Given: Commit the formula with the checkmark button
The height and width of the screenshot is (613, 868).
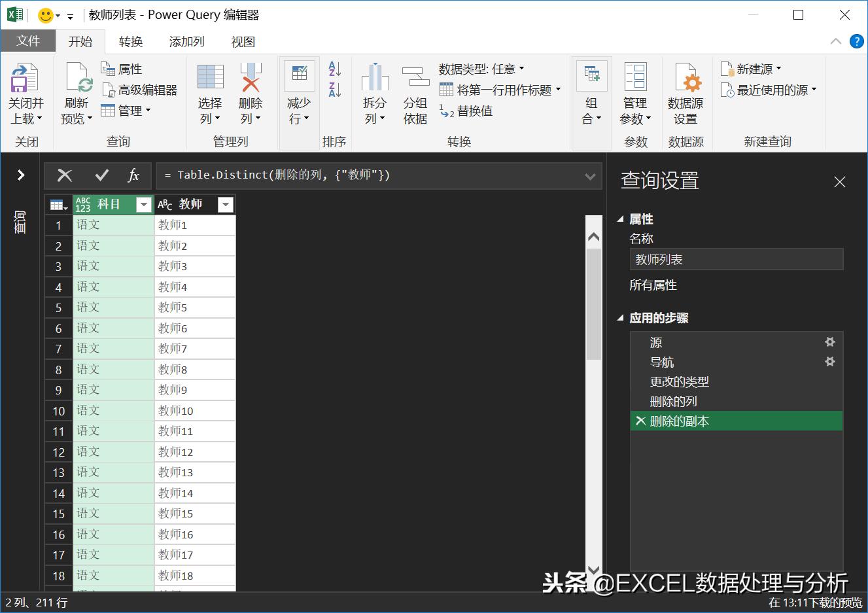Looking at the screenshot, I should pyautogui.click(x=101, y=175).
